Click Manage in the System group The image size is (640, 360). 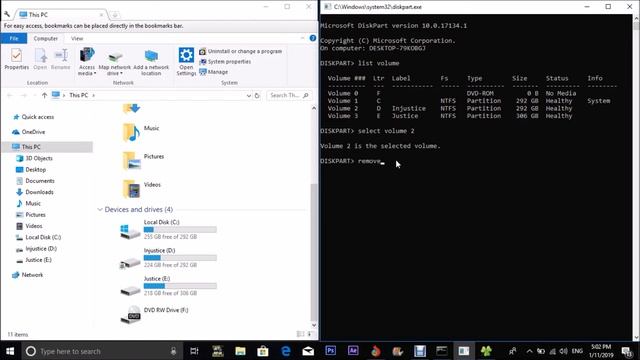click(213, 72)
